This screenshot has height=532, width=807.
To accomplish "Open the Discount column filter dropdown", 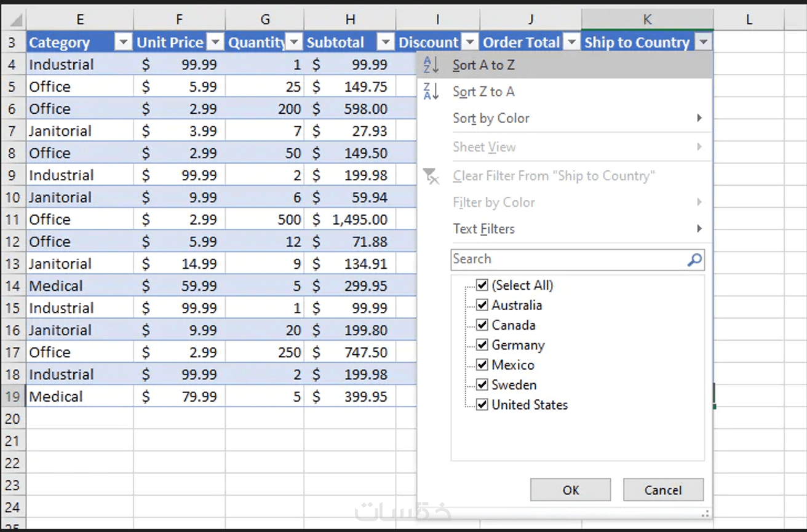I will (x=470, y=42).
